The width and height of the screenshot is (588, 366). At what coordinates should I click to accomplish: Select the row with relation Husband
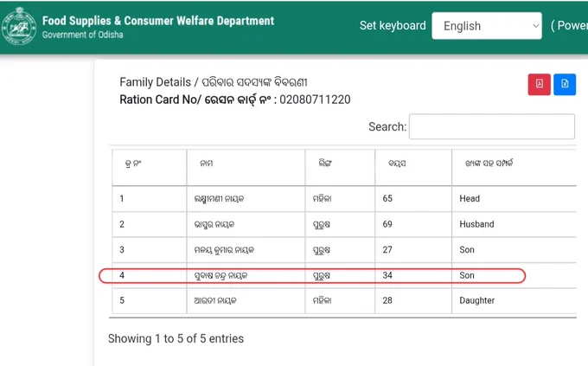pos(344,224)
